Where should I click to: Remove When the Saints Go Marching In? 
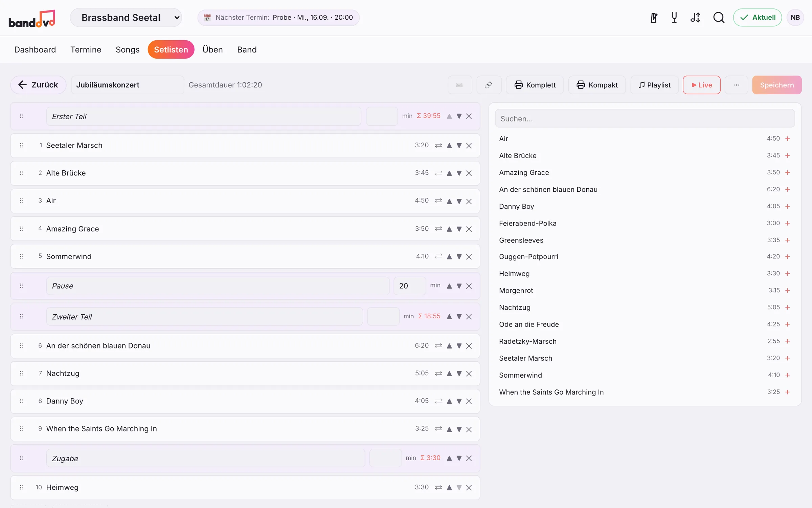(469, 429)
